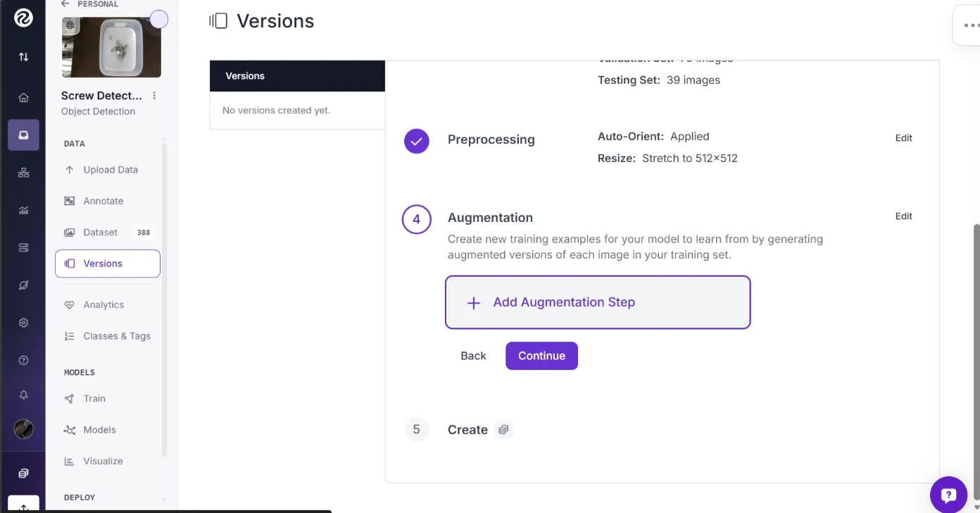Select Dataset in the sidebar
The height and width of the screenshot is (513, 980).
tap(100, 232)
